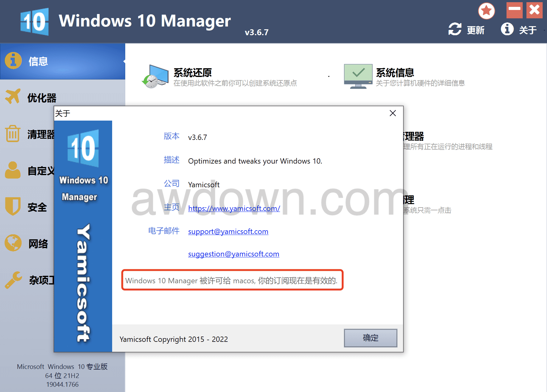Image resolution: width=547 pixels, height=392 pixels.
Task: Select the 优化器 airplane icon
Action: pyautogui.click(x=13, y=97)
